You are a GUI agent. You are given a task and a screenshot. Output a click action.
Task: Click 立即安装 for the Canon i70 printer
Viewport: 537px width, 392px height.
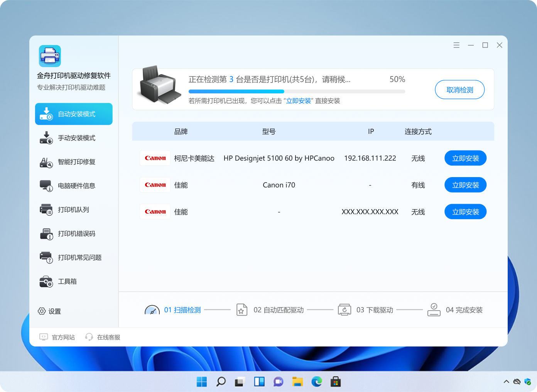point(465,185)
